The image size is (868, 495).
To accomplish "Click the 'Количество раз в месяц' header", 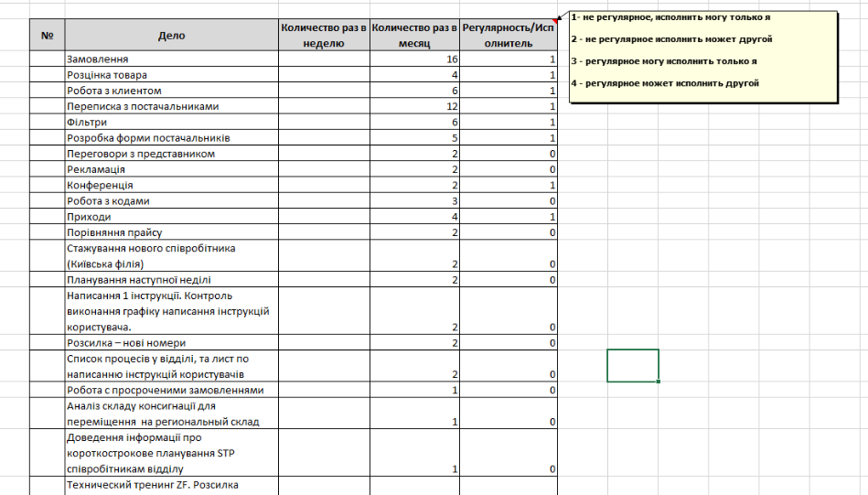I will (414, 36).
